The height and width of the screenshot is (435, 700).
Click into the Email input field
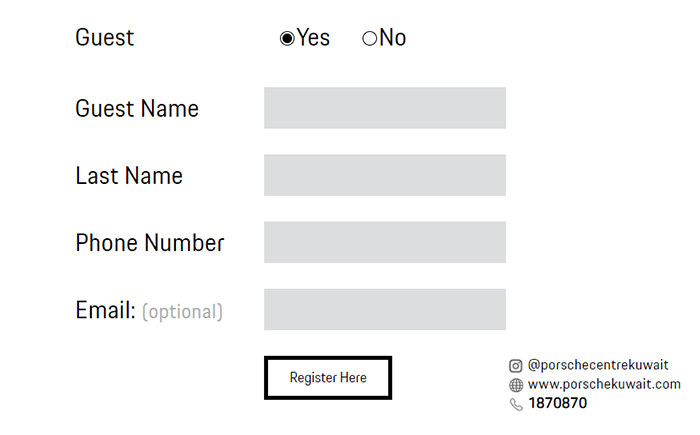[385, 309]
